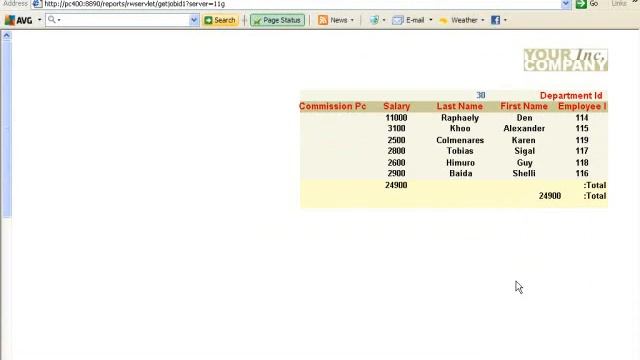Image resolution: width=640 pixels, height=360 pixels.
Task: Expand the News dropdown arrow
Action: (352, 20)
